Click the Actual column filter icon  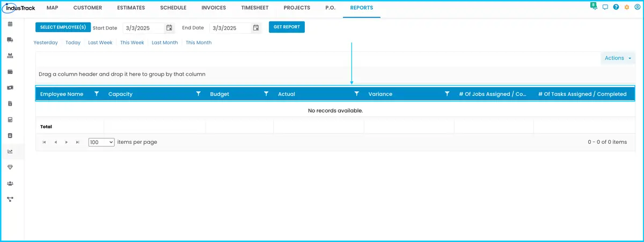[357, 94]
